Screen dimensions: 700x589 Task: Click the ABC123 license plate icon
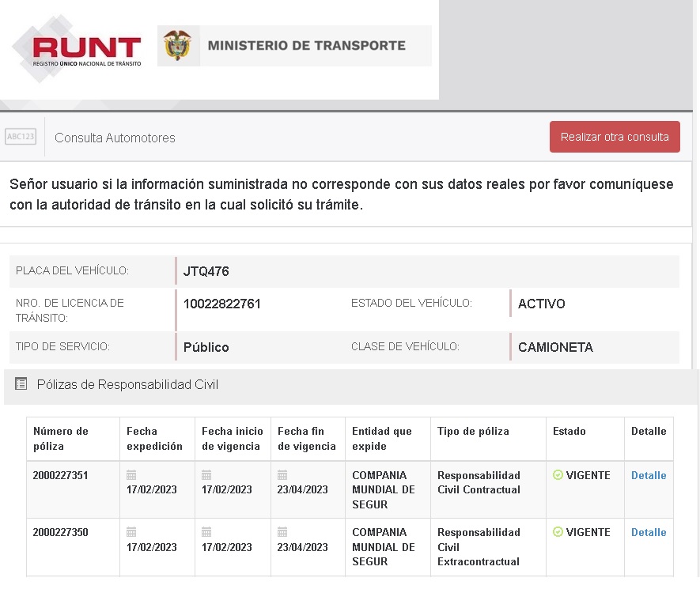click(21, 137)
